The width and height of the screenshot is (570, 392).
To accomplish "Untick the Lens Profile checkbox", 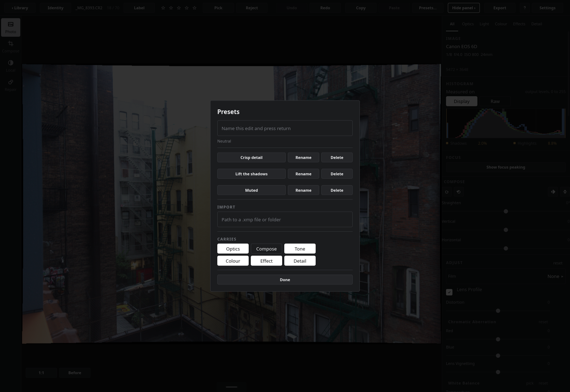I will click(449, 292).
